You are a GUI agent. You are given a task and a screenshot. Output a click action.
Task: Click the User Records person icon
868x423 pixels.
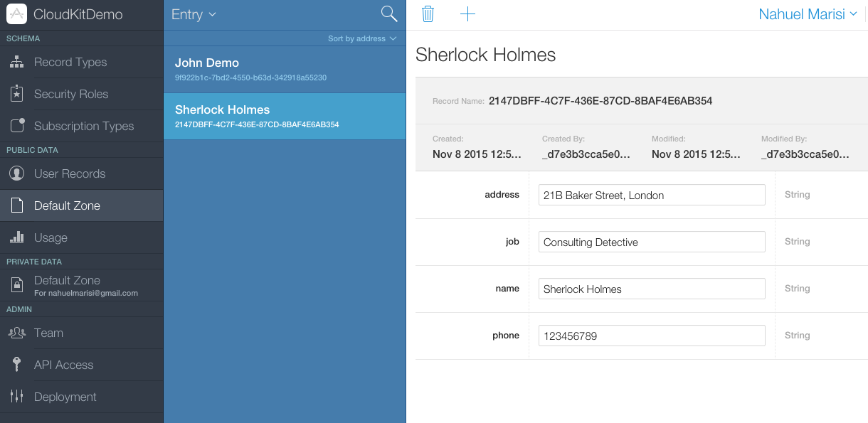click(17, 173)
